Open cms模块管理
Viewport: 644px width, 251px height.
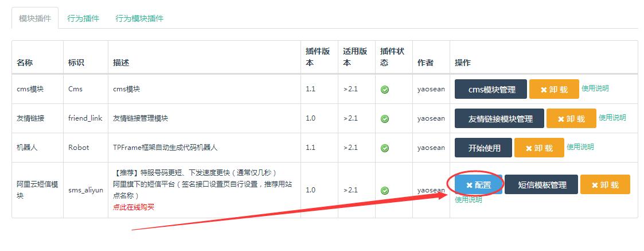(491, 89)
